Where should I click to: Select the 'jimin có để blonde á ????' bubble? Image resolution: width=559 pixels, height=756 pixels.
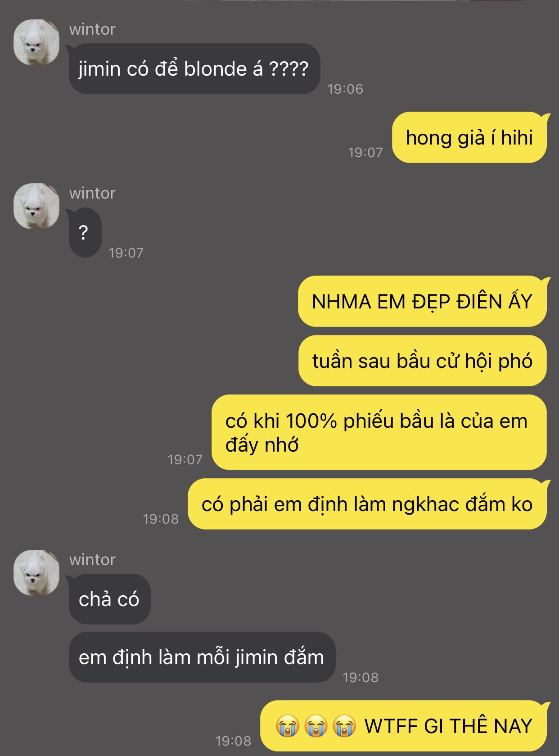coord(194,69)
